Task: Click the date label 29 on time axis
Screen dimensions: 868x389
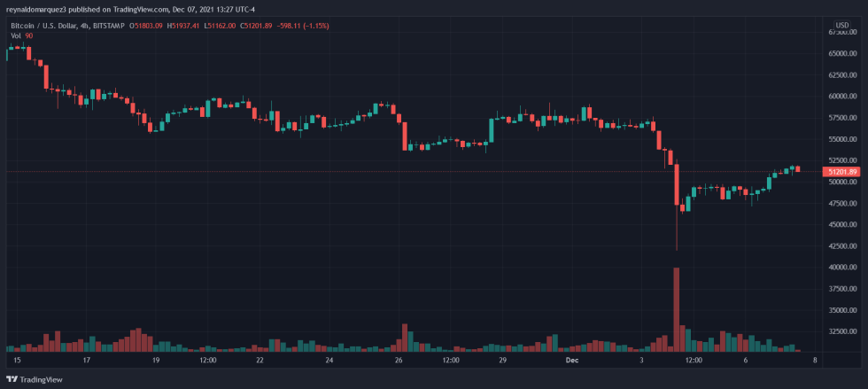Action: click(503, 360)
